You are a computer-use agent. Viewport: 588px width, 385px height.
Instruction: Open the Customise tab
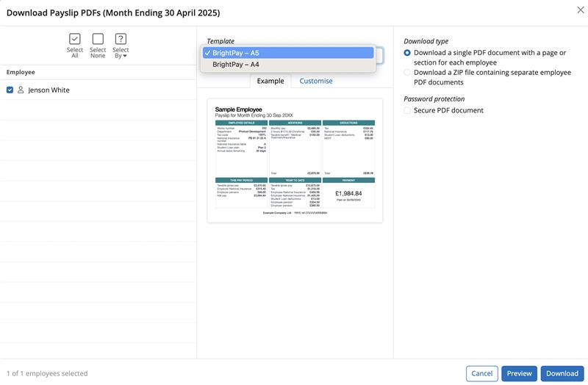click(x=316, y=81)
